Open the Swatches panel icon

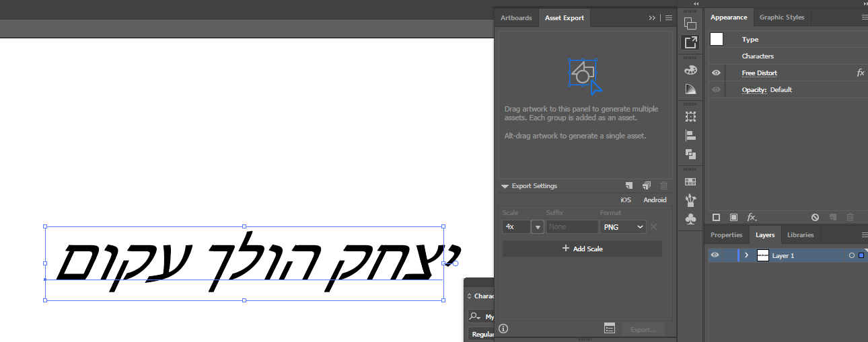[x=690, y=181]
